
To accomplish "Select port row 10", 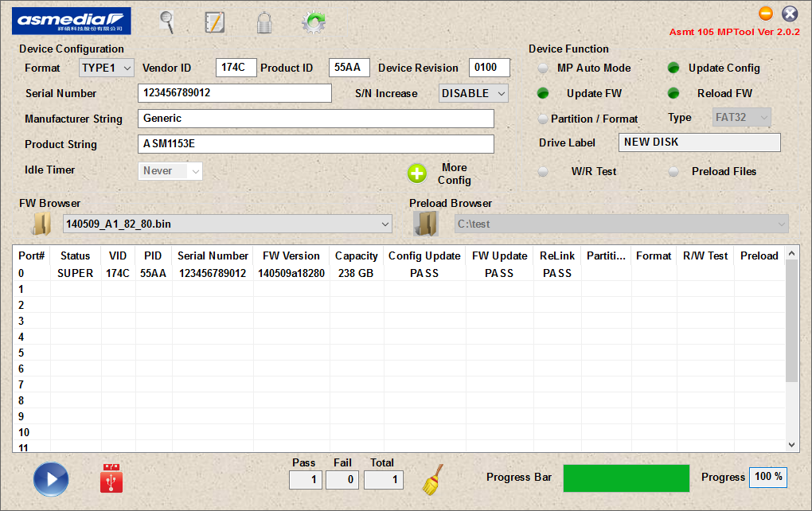I will (399, 433).
